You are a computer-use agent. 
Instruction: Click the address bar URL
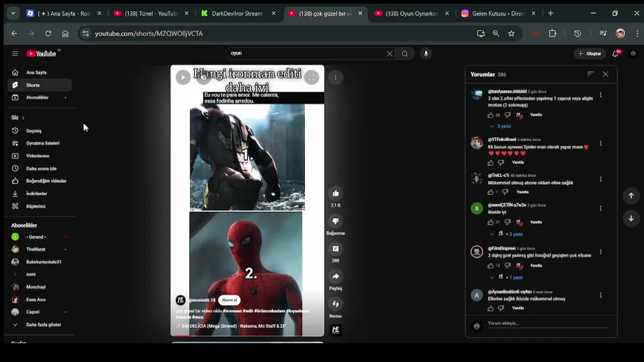tap(149, 34)
